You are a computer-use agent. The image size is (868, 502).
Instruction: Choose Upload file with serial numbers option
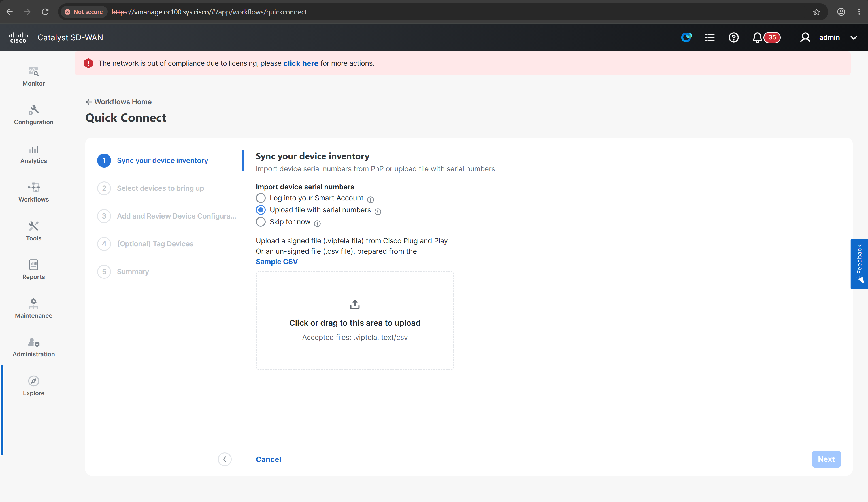tap(261, 210)
